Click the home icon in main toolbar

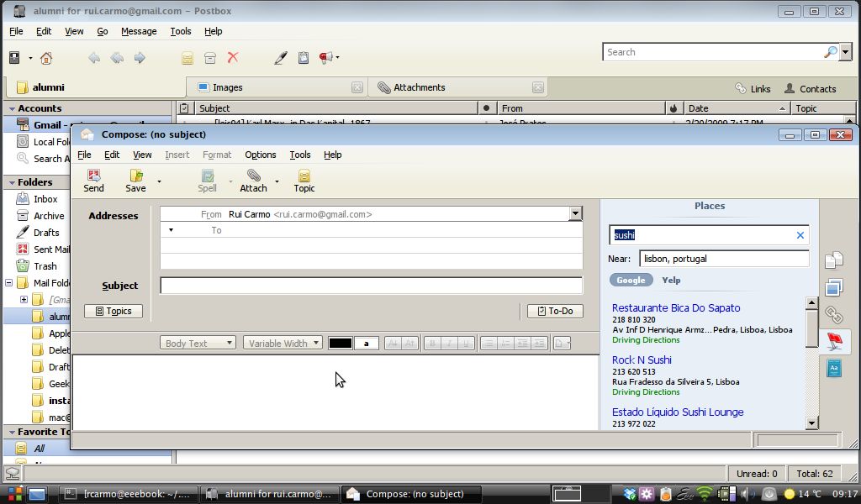pos(46,58)
